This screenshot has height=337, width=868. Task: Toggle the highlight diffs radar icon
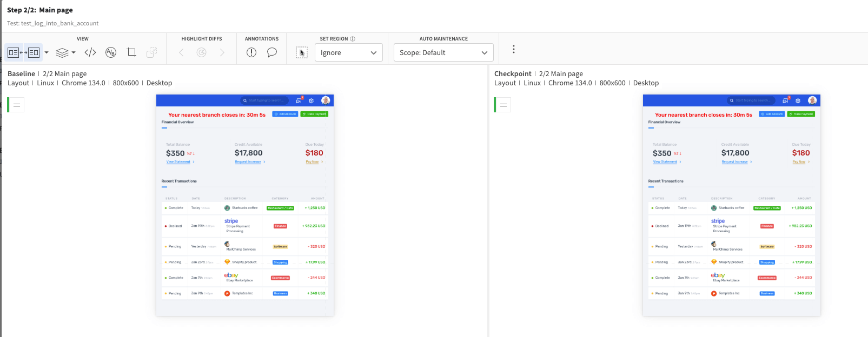[x=202, y=52]
